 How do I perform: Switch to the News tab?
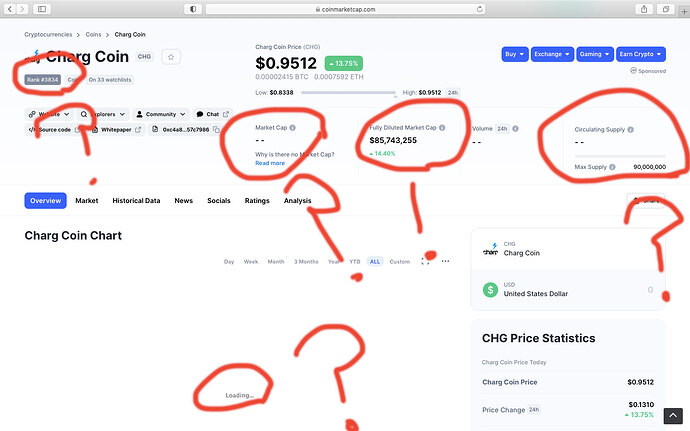click(x=184, y=200)
